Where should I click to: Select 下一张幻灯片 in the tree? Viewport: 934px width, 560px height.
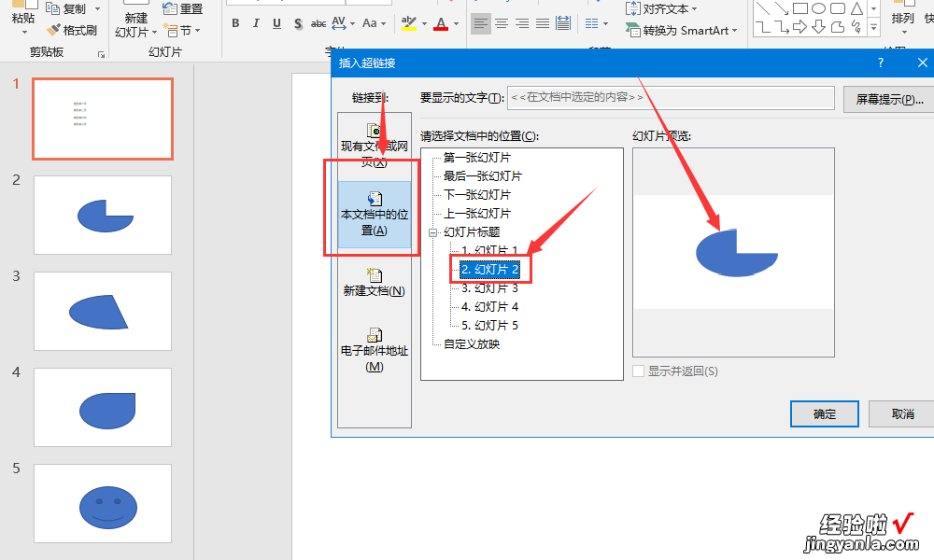[x=476, y=195]
